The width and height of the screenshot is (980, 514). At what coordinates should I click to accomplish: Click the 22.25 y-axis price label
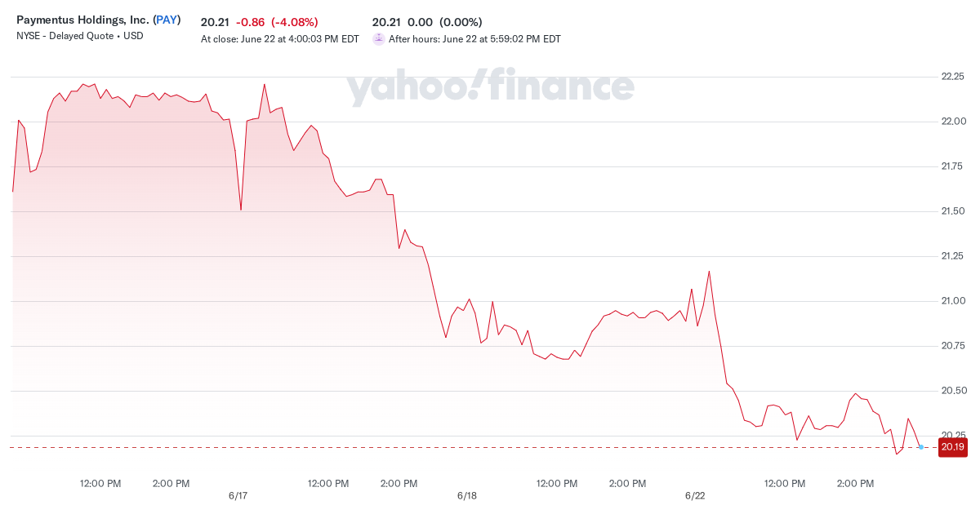(x=953, y=77)
